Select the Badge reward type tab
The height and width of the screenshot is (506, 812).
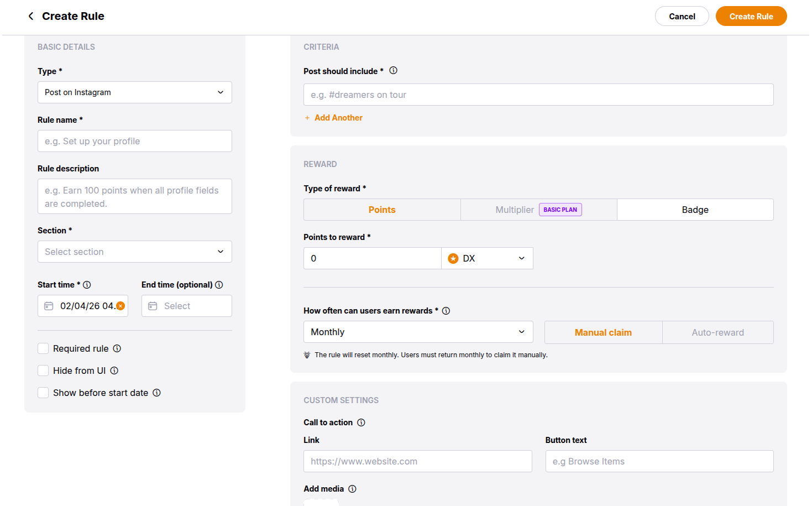(x=695, y=210)
